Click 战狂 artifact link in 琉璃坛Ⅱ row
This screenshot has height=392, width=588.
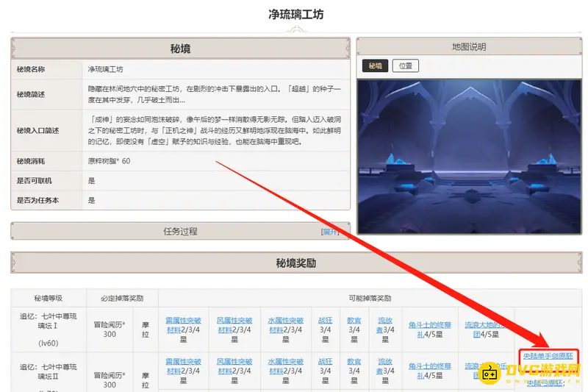tap(325, 362)
